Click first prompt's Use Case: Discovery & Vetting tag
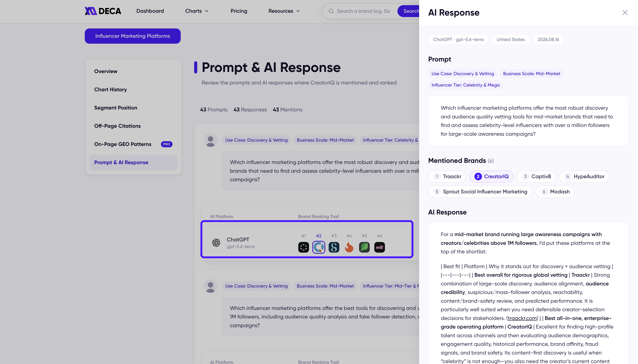 256,140
